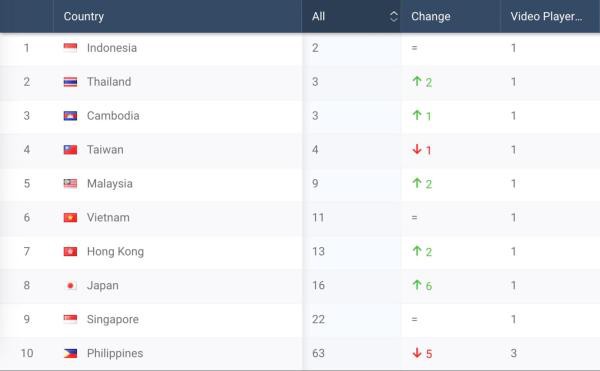Click the Hong Kong flag icon

[x=70, y=251]
